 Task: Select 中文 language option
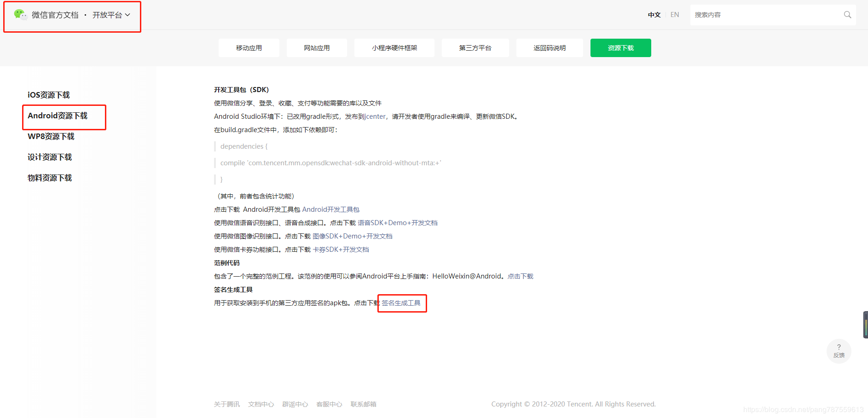click(654, 14)
